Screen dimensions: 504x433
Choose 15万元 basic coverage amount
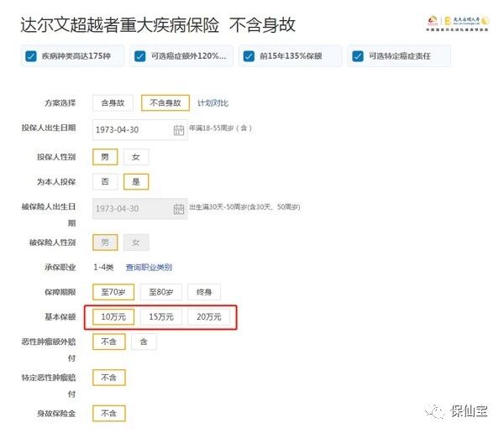(161, 317)
